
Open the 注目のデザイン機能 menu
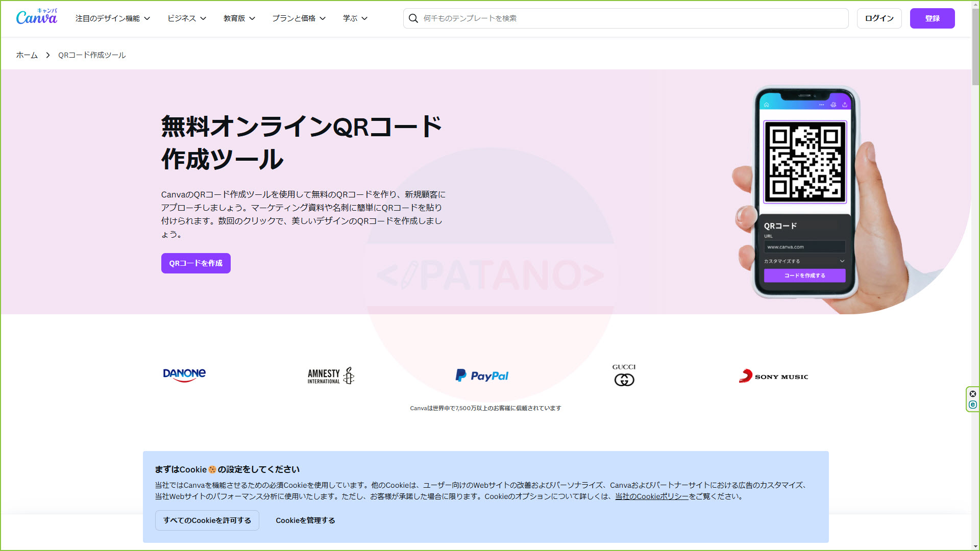[x=113, y=18]
